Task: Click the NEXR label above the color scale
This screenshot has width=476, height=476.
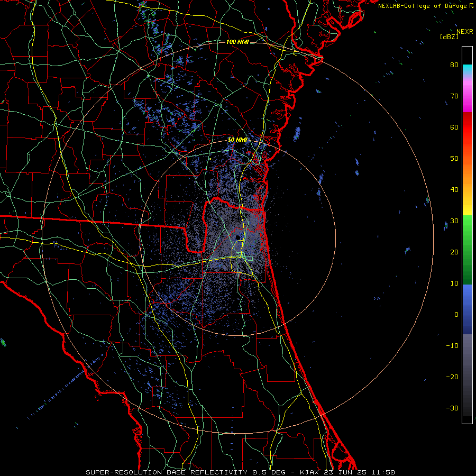Action: (465, 32)
